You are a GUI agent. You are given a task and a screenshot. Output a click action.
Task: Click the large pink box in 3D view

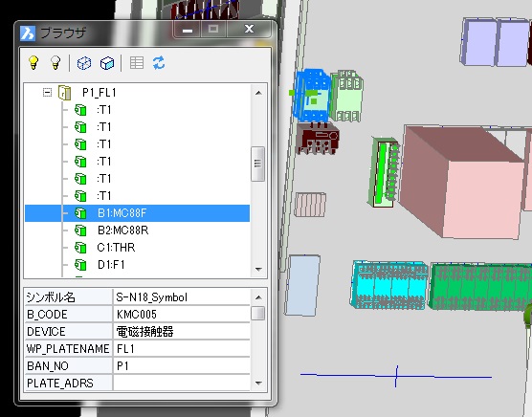click(x=462, y=182)
